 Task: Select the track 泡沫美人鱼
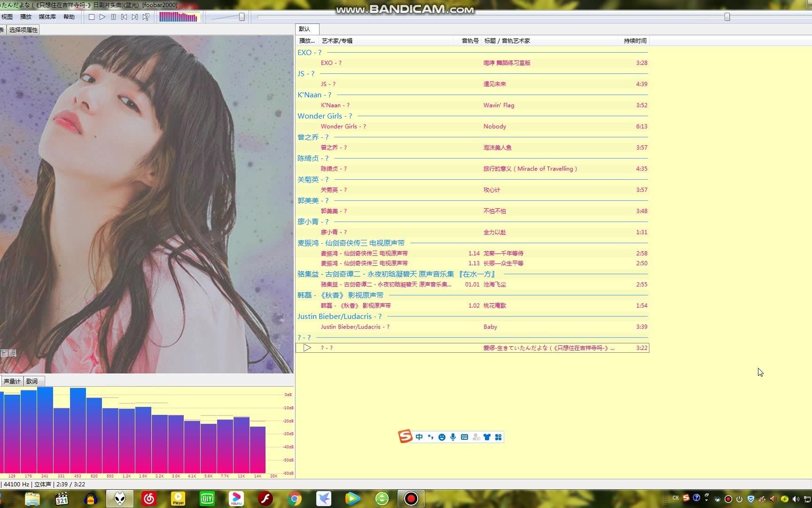(472, 148)
